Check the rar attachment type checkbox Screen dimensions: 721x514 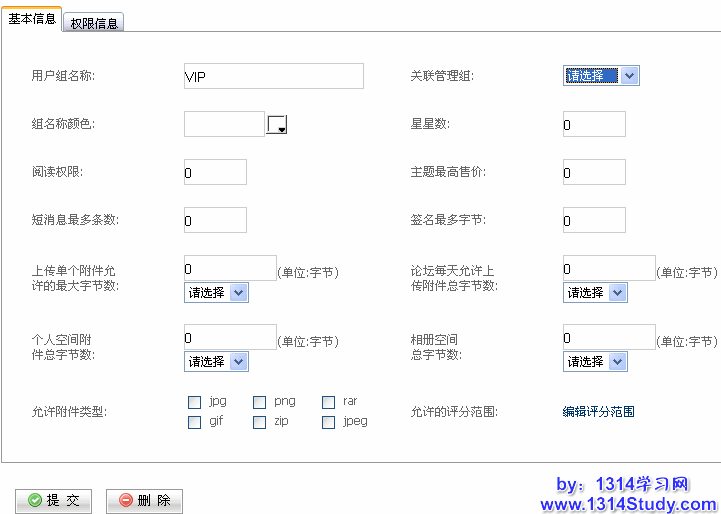tap(329, 402)
